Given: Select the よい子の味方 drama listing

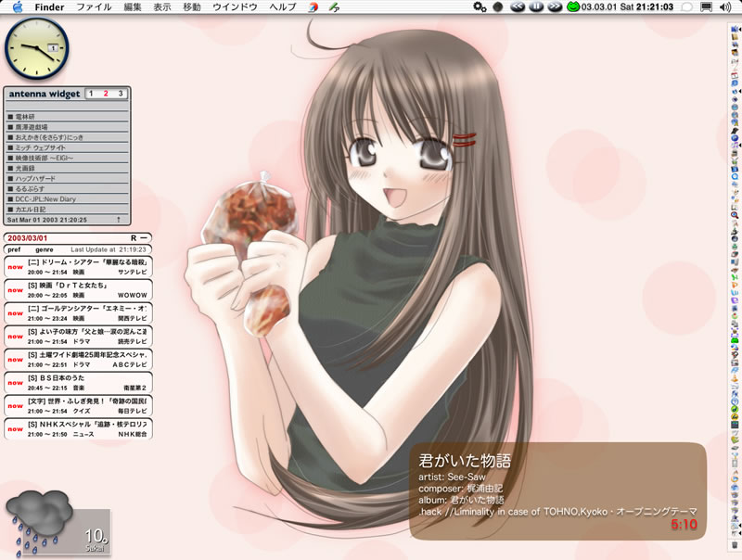Looking at the screenshot, I should pos(78,337).
